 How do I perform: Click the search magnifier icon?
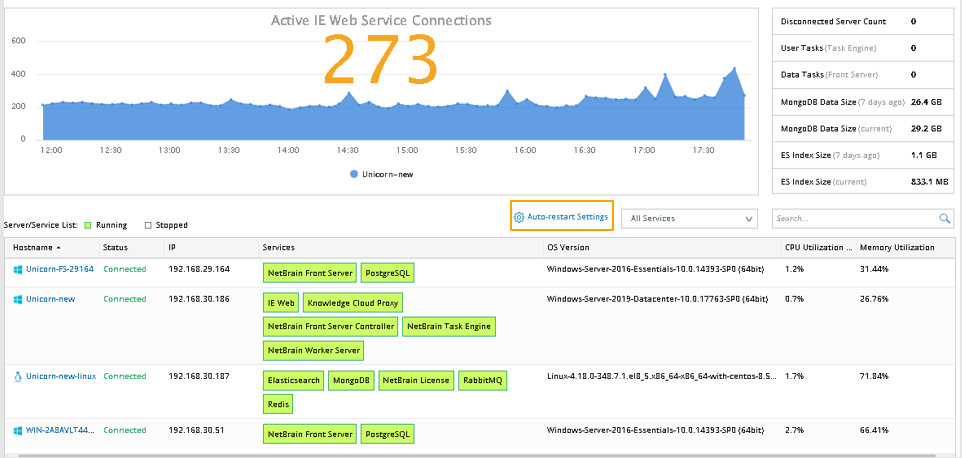tap(945, 218)
